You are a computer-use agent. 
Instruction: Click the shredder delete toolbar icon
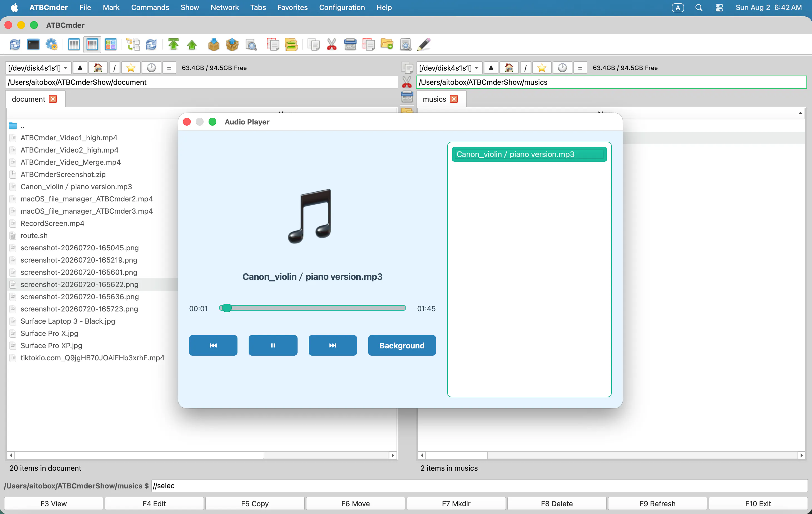350,44
